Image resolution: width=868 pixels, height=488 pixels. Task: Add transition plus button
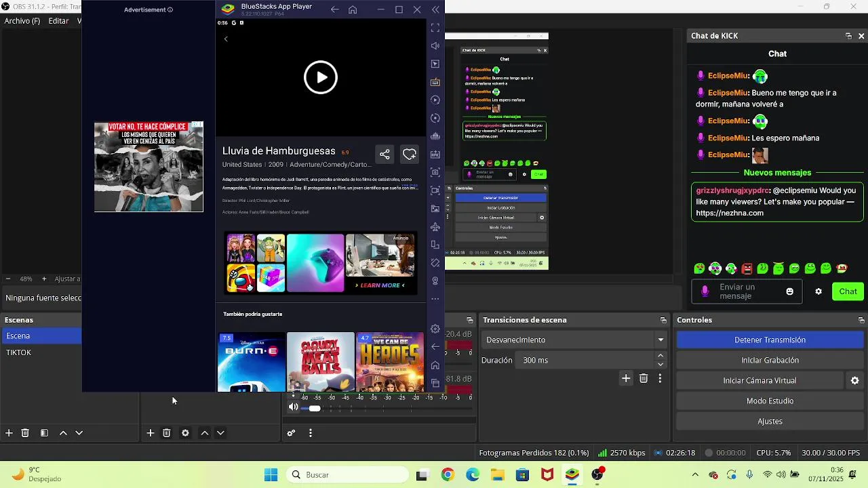626,378
